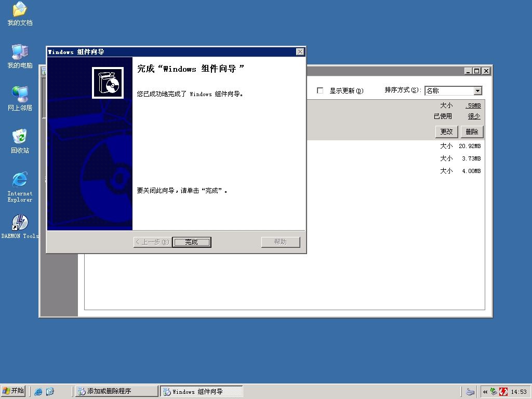
Task: Click the 帮助 (Help) button in the wizard
Action: [281, 242]
